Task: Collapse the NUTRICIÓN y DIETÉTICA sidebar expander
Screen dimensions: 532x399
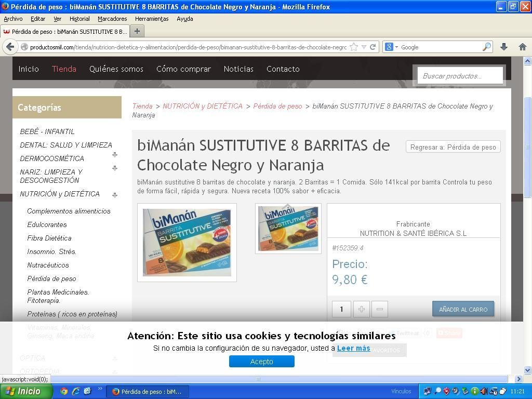Action: coord(115,195)
